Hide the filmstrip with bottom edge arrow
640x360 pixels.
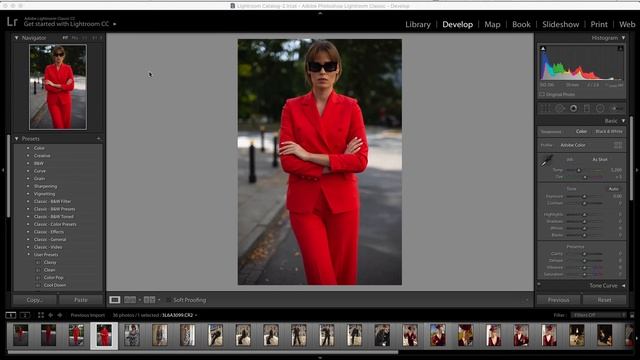click(x=320, y=358)
